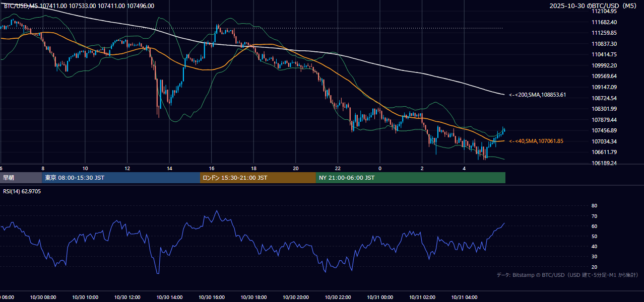
Task: Click the 108301.99 price axis label
Action: 604,109
